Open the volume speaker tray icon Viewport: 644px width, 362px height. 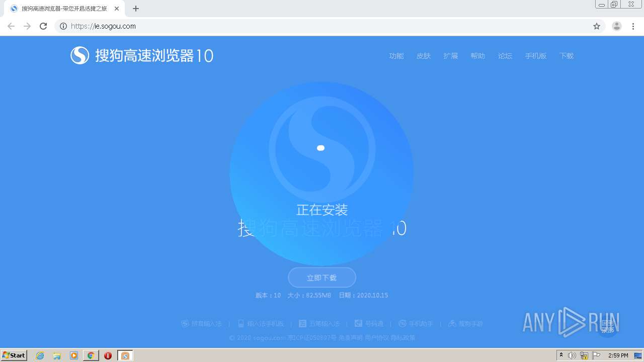[572, 355]
